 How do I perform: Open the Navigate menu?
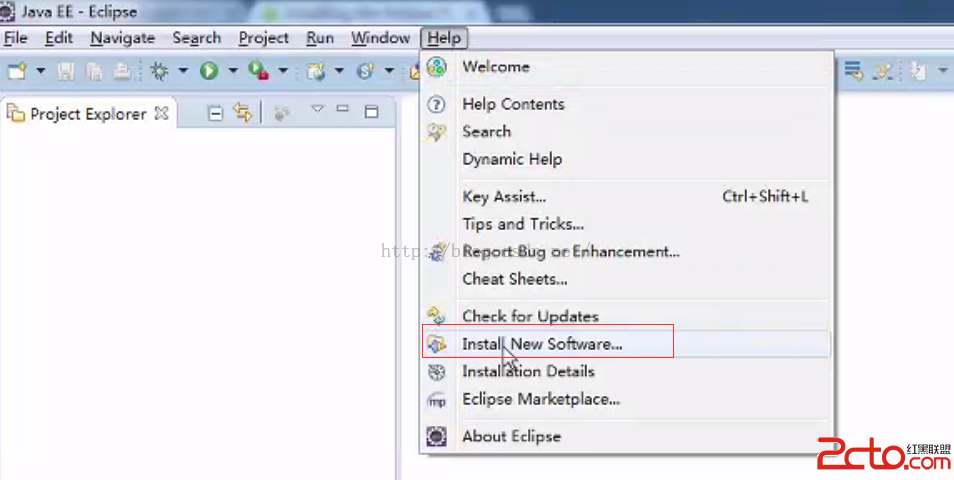(x=123, y=38)
